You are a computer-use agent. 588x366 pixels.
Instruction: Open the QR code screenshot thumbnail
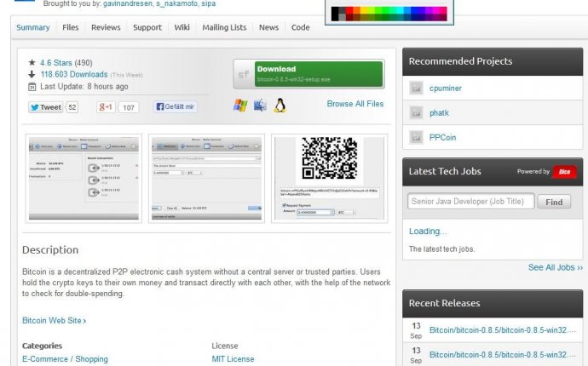click(329, 178)
